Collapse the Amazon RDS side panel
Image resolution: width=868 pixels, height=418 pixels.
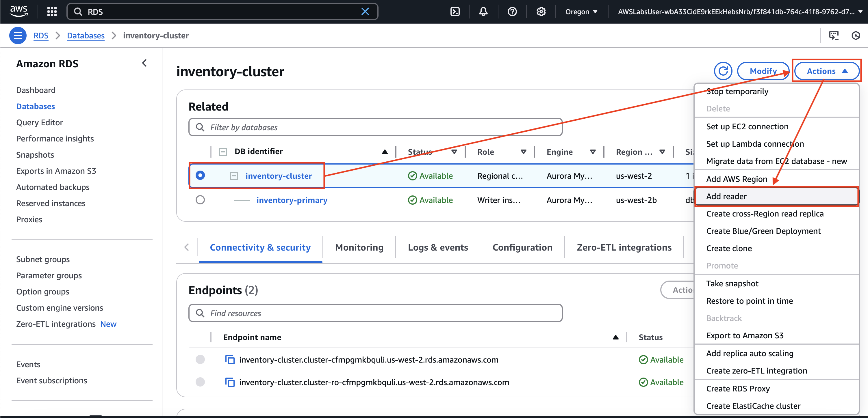click(x=144, y=63)
